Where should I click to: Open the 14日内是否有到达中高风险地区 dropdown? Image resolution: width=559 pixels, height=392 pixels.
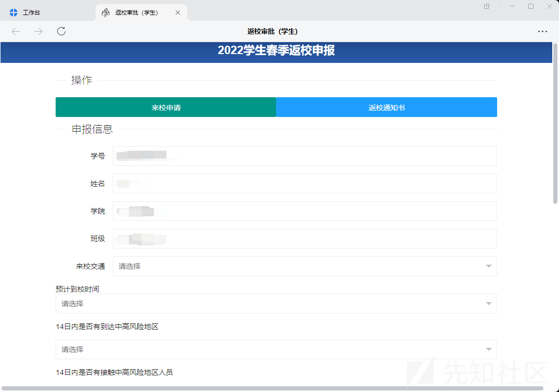point(276,349)
